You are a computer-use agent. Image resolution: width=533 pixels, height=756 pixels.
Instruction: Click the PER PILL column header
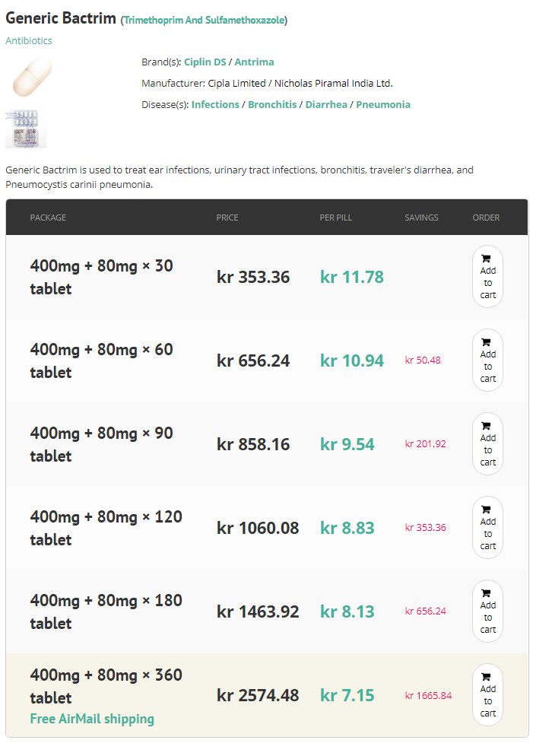pos(336,218)
